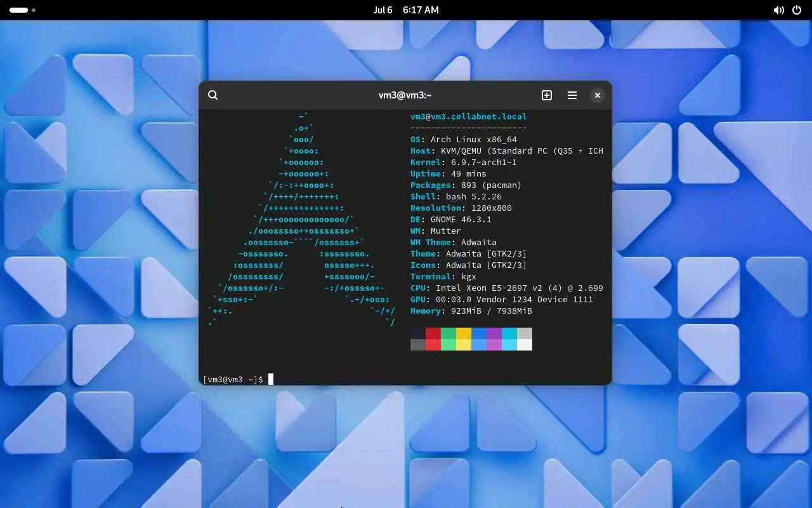Close the vm3@vm3 terminal window
Screen dimensions: 812x508
597,95
